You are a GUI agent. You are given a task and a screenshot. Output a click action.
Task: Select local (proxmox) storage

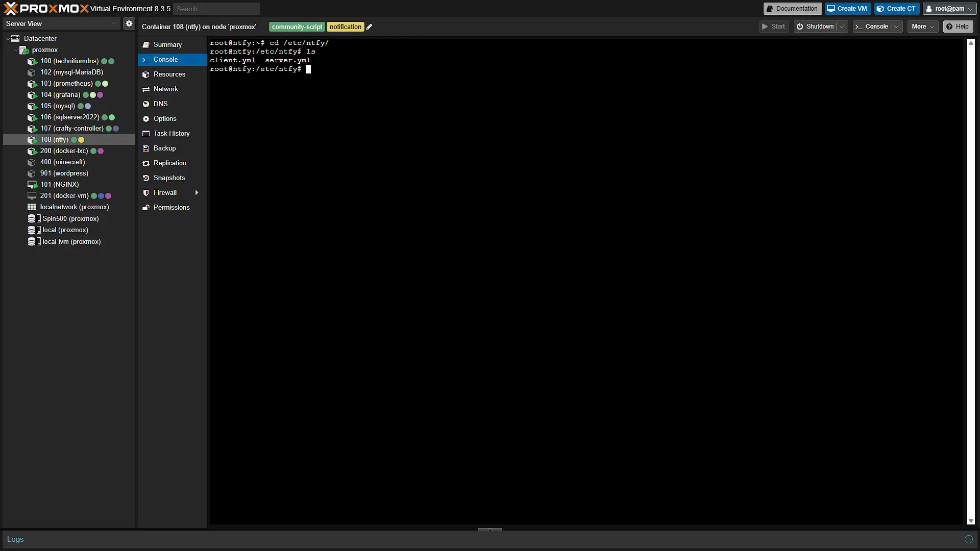click(x=69, y=230)
